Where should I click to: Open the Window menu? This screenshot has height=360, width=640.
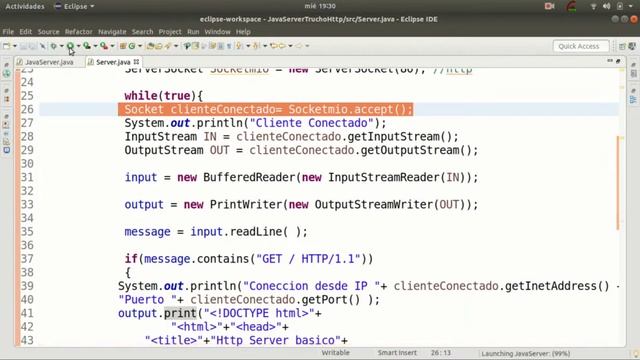[217, 31]
